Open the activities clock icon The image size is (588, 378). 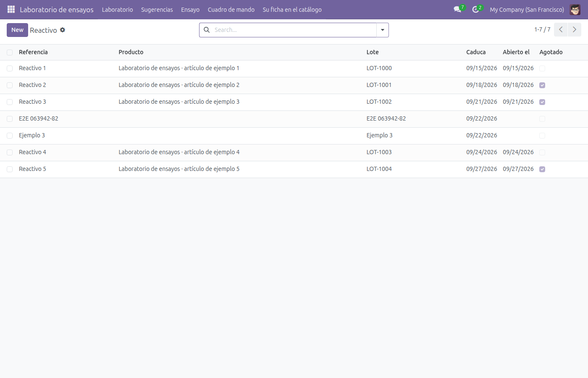click(x=475, y=9)
